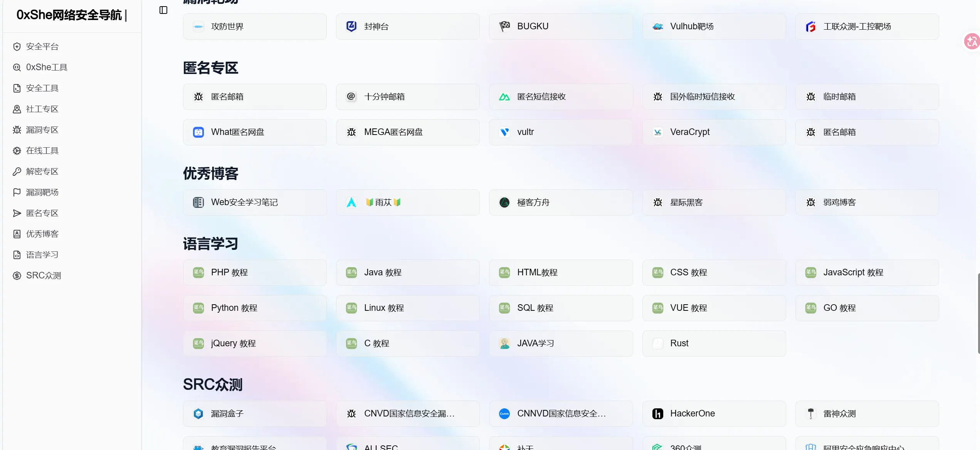Click the translate floating icon
980x450 pixels.
[972, 41]
